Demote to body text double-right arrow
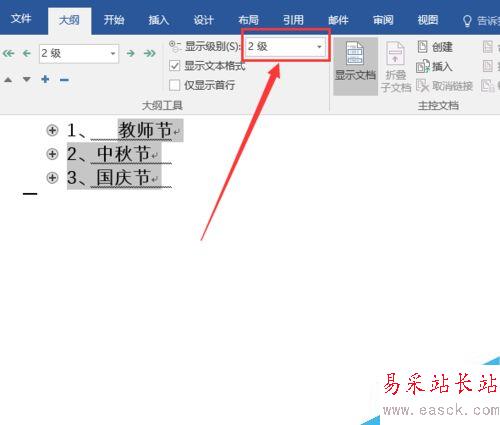This screenshot has width=500, height=425. coord(150,53)
